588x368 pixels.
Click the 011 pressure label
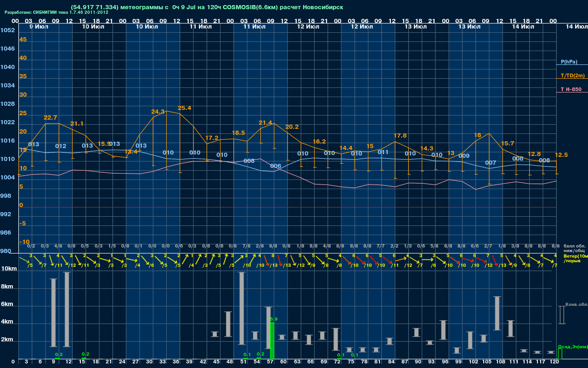pos(383,152)
